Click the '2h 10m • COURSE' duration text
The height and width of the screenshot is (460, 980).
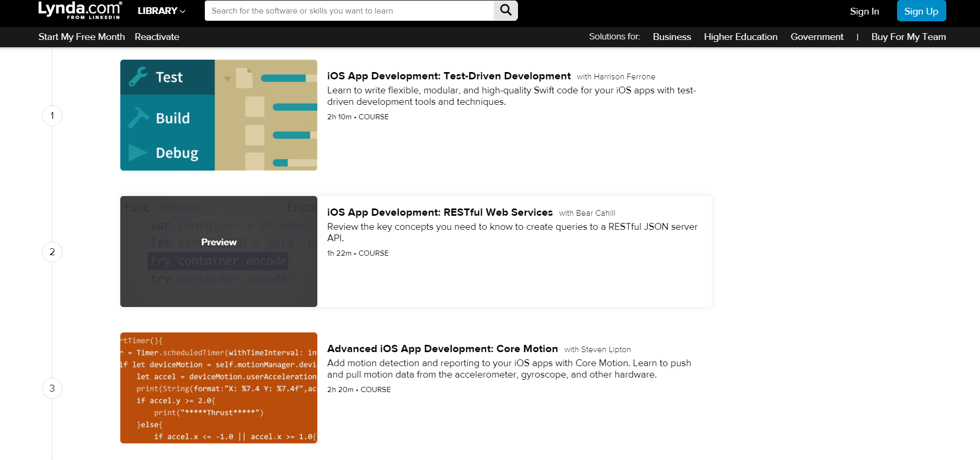click(358, 117)
